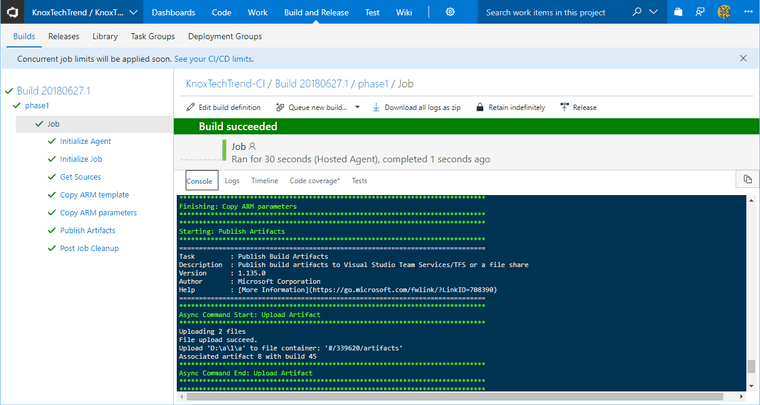Select the Logs tab
Viewport: 760px width, 405px height.
pos(232,181)
